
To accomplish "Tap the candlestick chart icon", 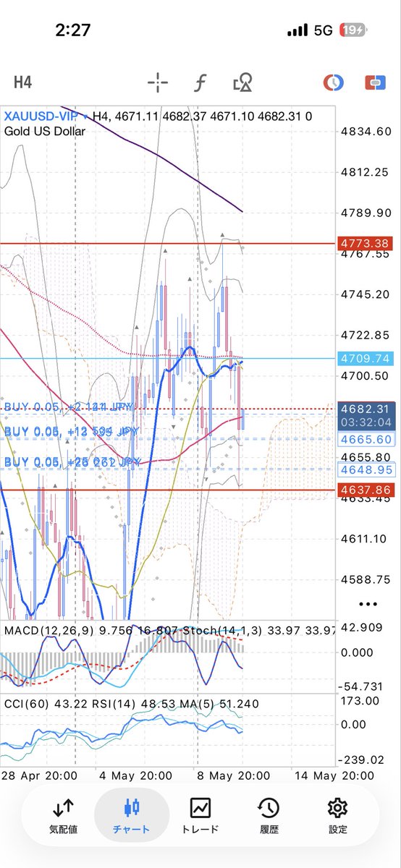I will [x=131, y=807].
